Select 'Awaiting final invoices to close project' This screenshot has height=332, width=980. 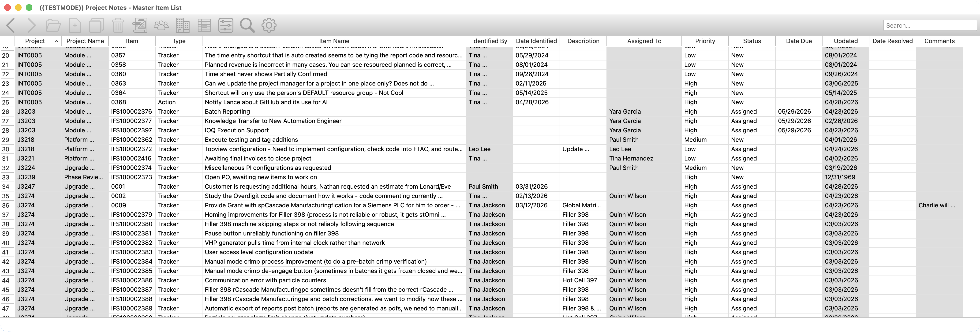(x=334, y=159)
